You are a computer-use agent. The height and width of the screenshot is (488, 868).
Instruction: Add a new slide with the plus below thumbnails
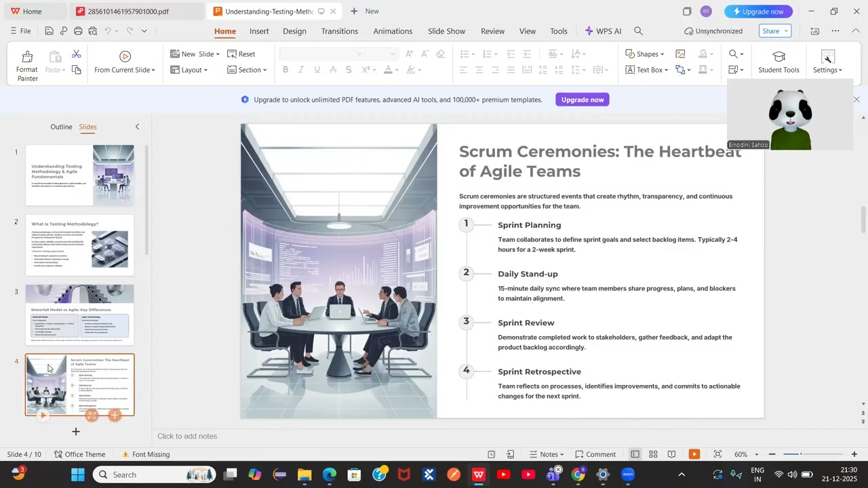[x=76, y=431]
